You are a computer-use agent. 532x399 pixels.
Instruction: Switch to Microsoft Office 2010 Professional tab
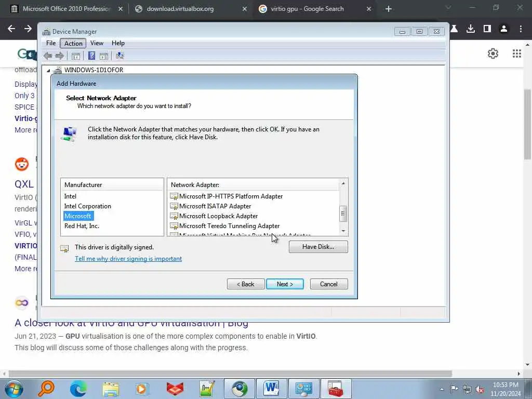coord(66,9)
